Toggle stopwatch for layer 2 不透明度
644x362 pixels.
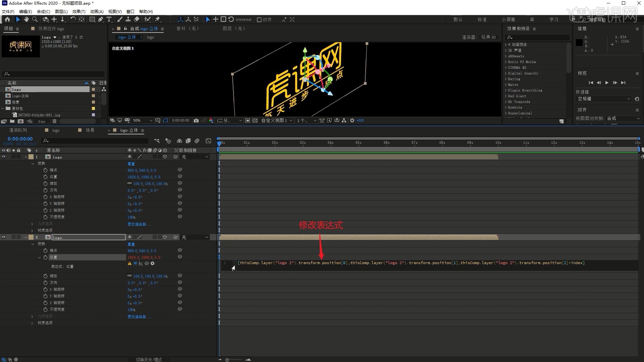pos(45,310)
